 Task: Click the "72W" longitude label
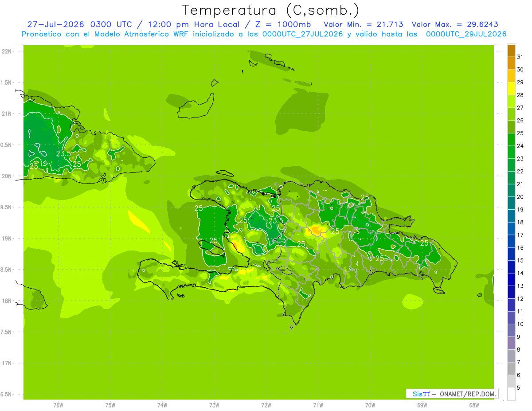[x=266, y=405]
